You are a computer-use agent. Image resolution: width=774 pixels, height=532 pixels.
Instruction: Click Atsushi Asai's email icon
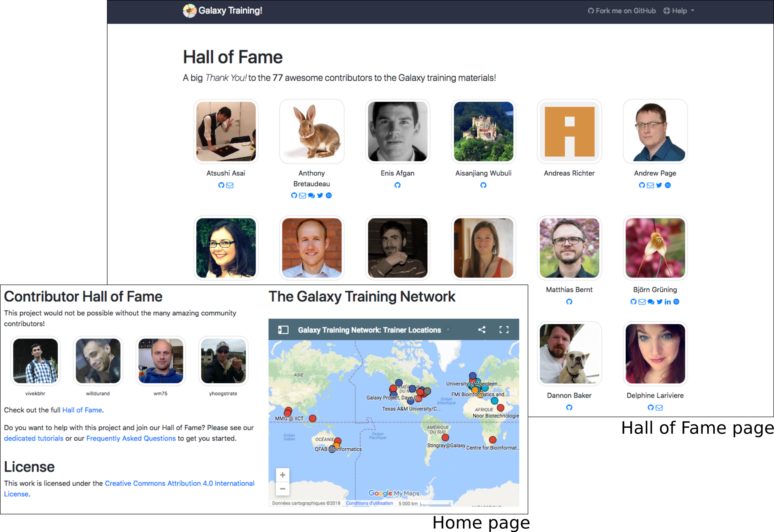[230, 185]
